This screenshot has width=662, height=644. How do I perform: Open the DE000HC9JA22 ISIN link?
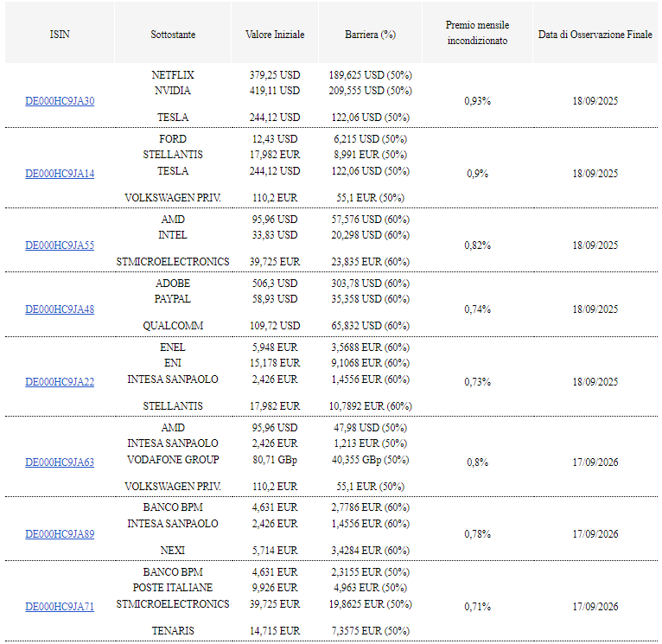pyautogui.click(x=60, y=382)
